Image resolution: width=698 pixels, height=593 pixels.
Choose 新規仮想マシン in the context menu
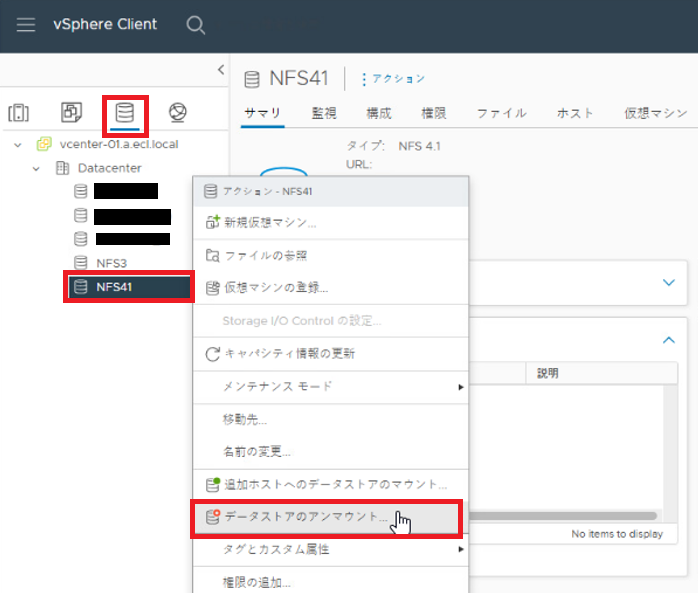tap(270, 222)
